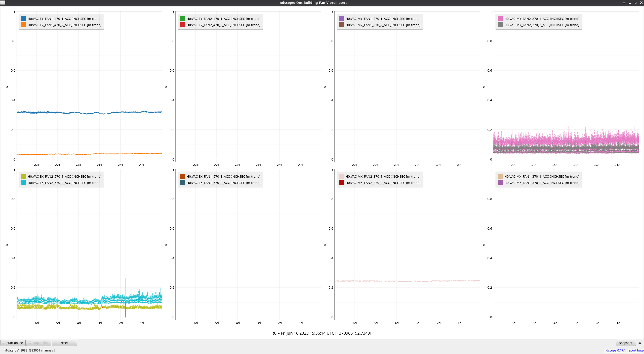
Task: Click the t0 timestamp label
Action: pos(322,333)
